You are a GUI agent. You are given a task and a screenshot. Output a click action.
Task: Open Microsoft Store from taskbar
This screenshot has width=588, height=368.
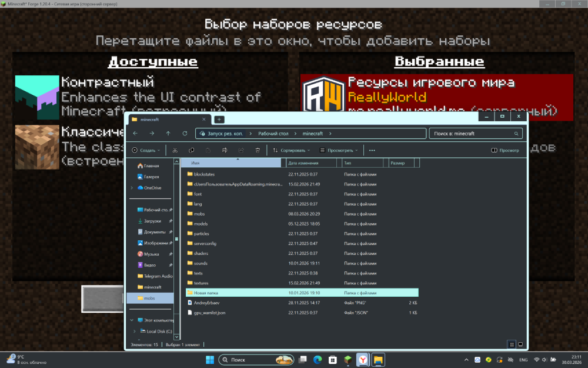pyautogui.click(x=333, y=360)
